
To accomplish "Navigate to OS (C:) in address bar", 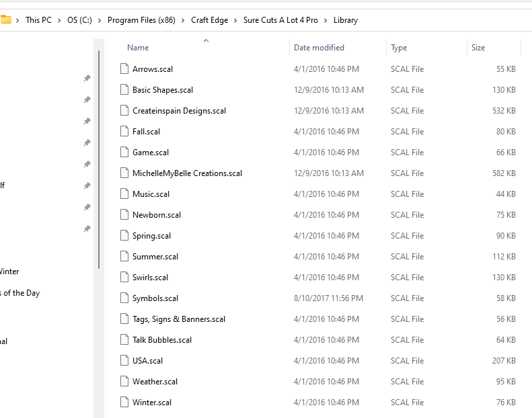I will tap(79, 20).
